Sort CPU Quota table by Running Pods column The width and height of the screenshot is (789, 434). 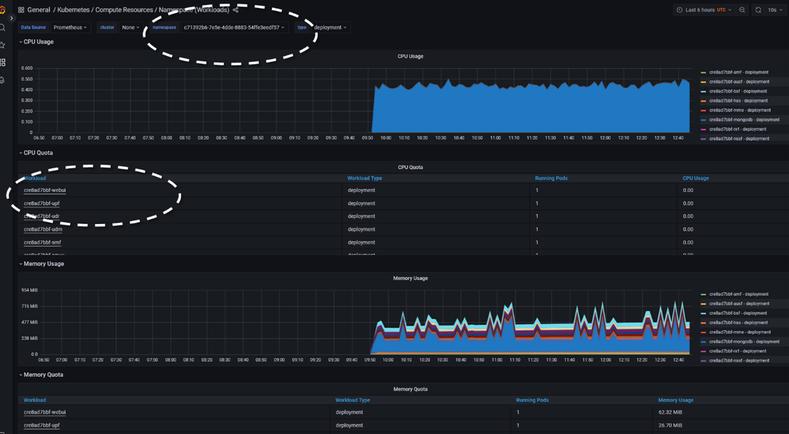(551, 178)
